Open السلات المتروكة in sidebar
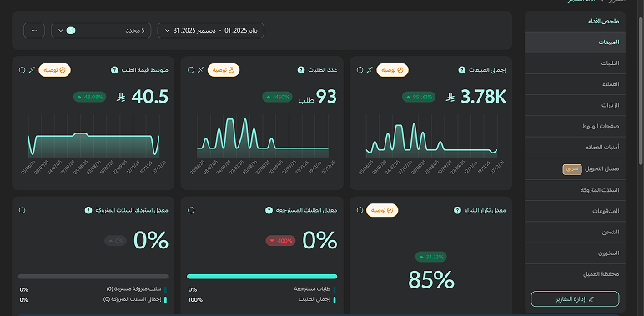Image resolution: width=644 pixels, height=316 pixels. (x=575, y=190)
